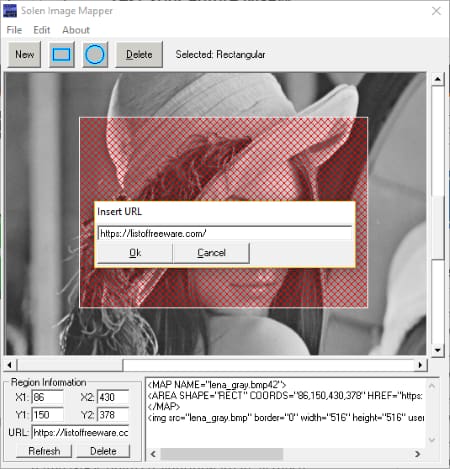Image resolution: width=450 pixels, height=469 pixels.
Task: Click the Solen Image Mapper app icon
Action: coord(10,11)
